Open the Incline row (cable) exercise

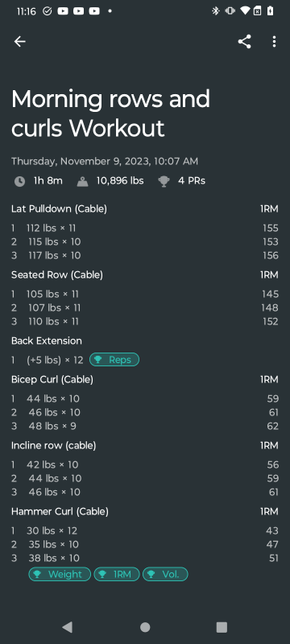[x=54, y=445]
